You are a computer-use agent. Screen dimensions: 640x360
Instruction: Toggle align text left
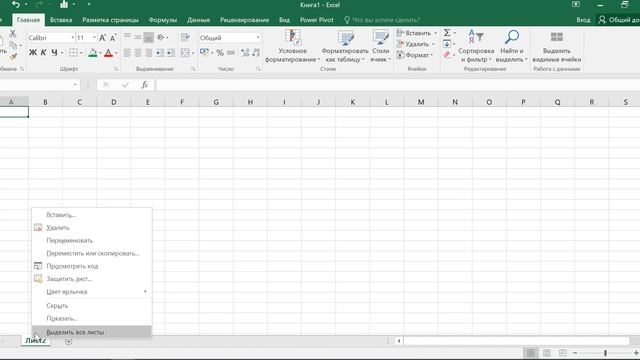click(127, 53)
